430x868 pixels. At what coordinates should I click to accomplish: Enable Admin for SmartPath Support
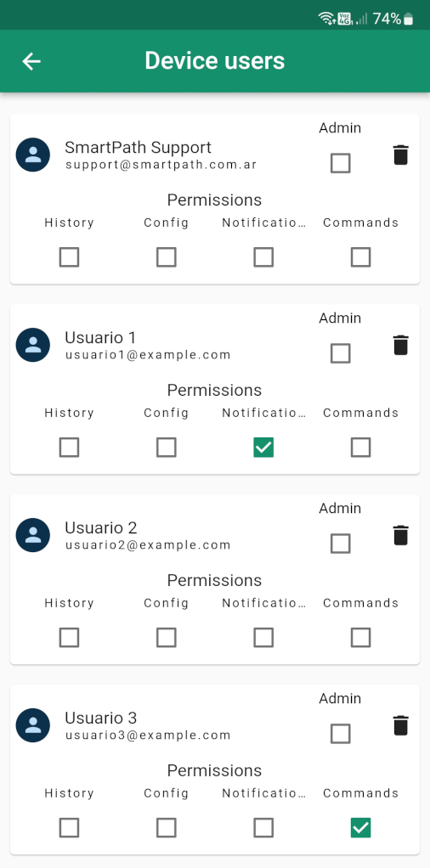click(340, 163)
